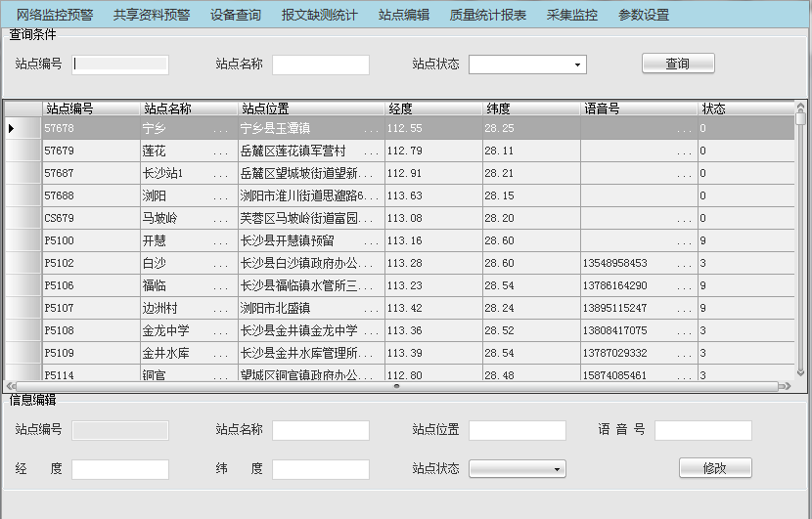Click the ellipsis button beside 宁乡 station name
Viewport: 812px width, 519px height.
pos(220,129)
